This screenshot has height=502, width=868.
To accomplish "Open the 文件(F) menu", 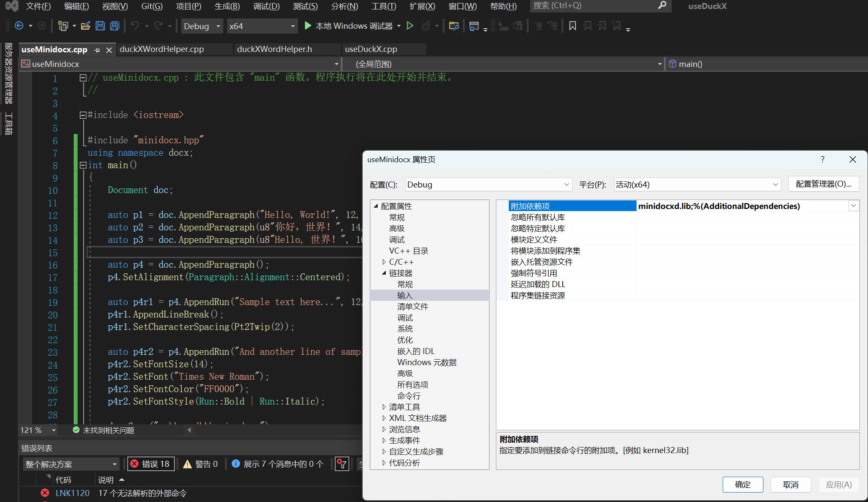I will (38, 6).
